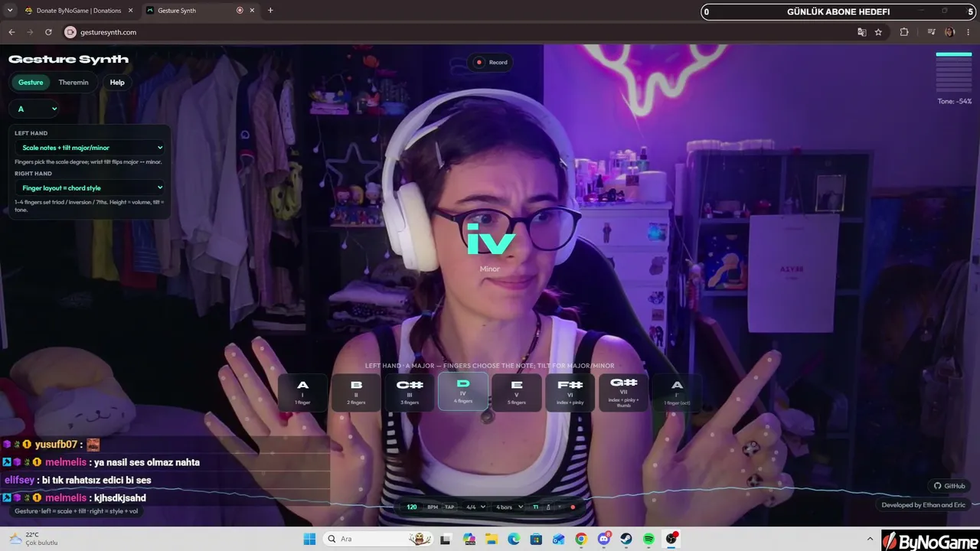Select the A note card (1 finger)

302,392
